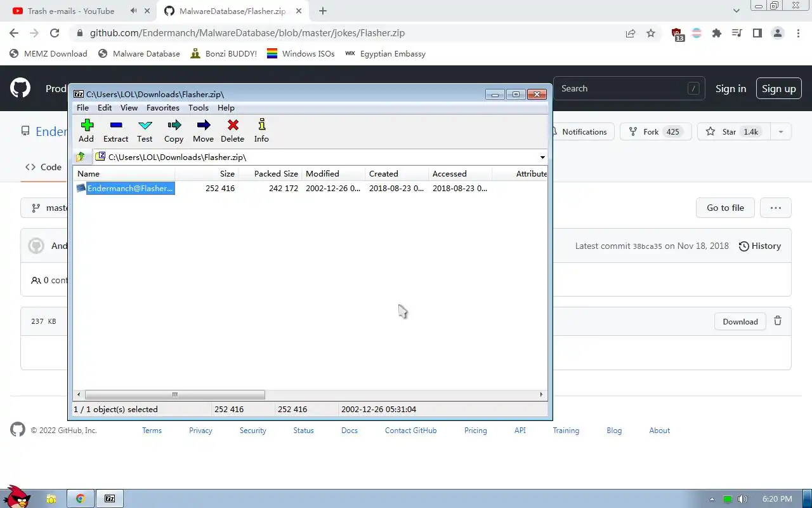Click the 252 416 size cell
Image resolution: width=812 pixels, height=508 pixels.
(219, 188)
